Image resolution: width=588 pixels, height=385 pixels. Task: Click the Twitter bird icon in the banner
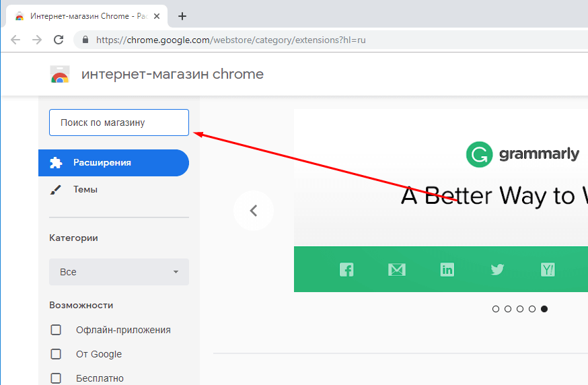point(497,269)
